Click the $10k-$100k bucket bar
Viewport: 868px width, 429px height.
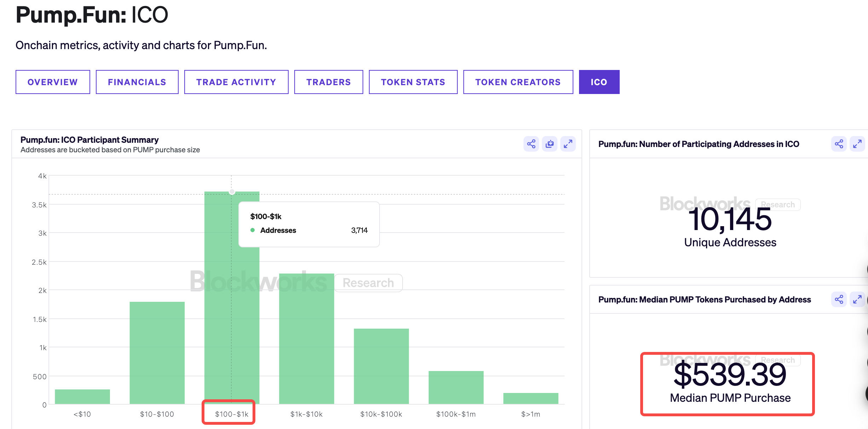[x=381, y=366]
